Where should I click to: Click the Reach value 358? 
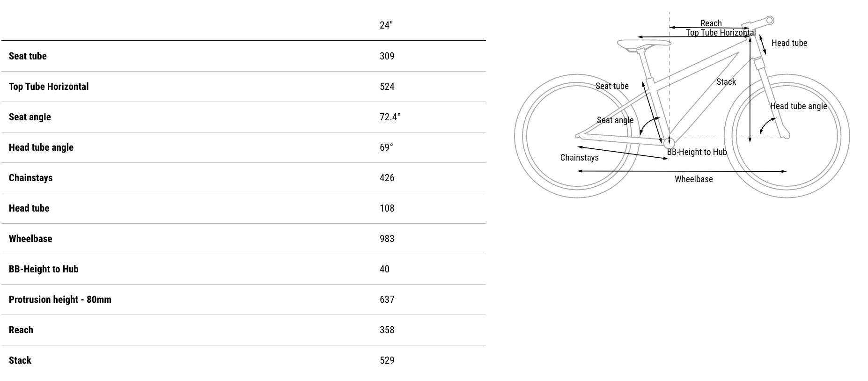(387, 330)
